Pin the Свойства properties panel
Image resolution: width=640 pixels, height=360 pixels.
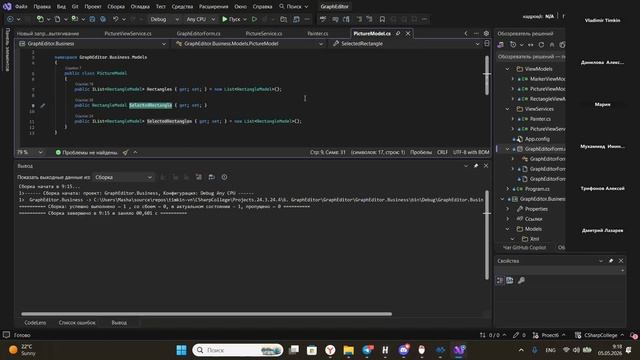(x=611, y=261)
